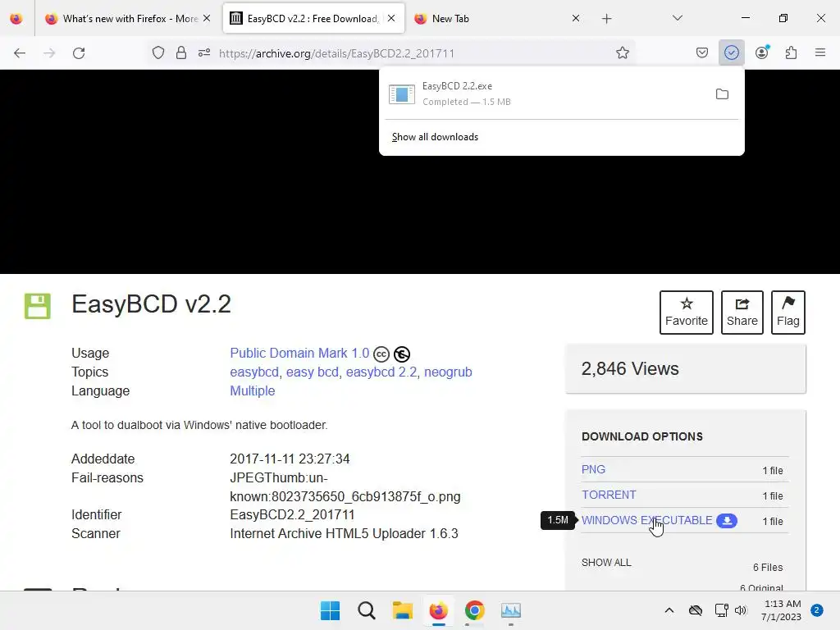
Task: Download the WINDOWS EXECUTABLE file
Action: tap(647, 520)
